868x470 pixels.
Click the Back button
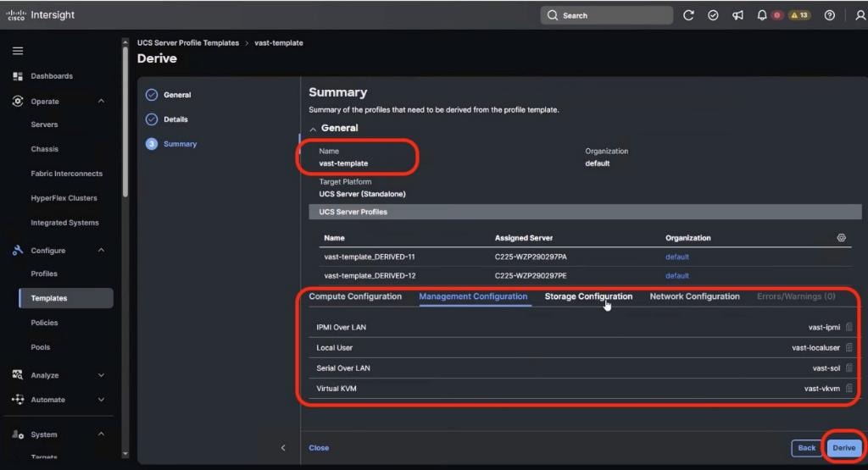pyautogui.click(x=807, y=448)
